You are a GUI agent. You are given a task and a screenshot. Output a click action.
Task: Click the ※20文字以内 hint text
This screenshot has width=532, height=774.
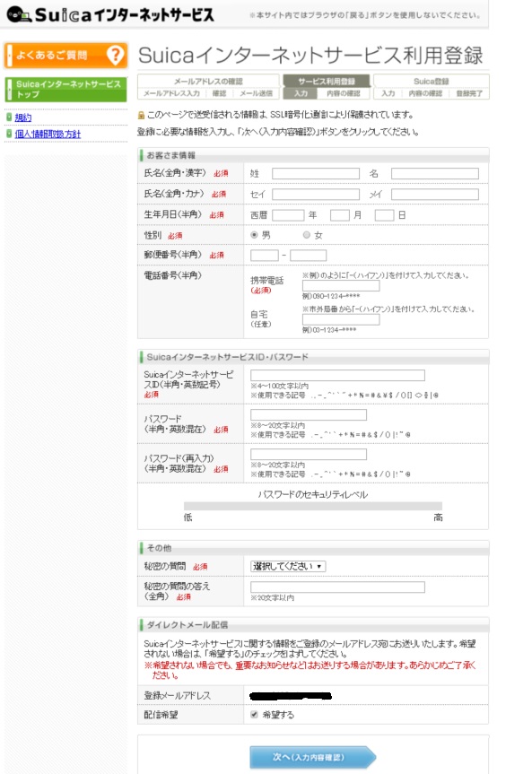(272, 598)
